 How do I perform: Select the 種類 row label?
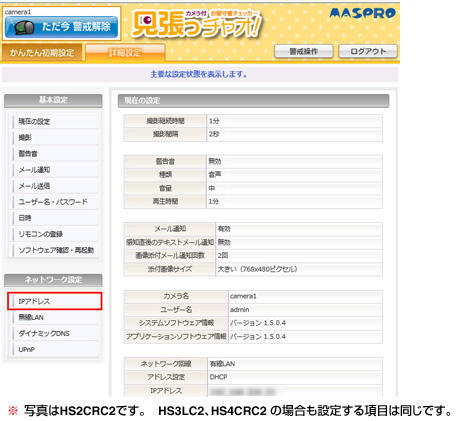click(x=165, y=175)
